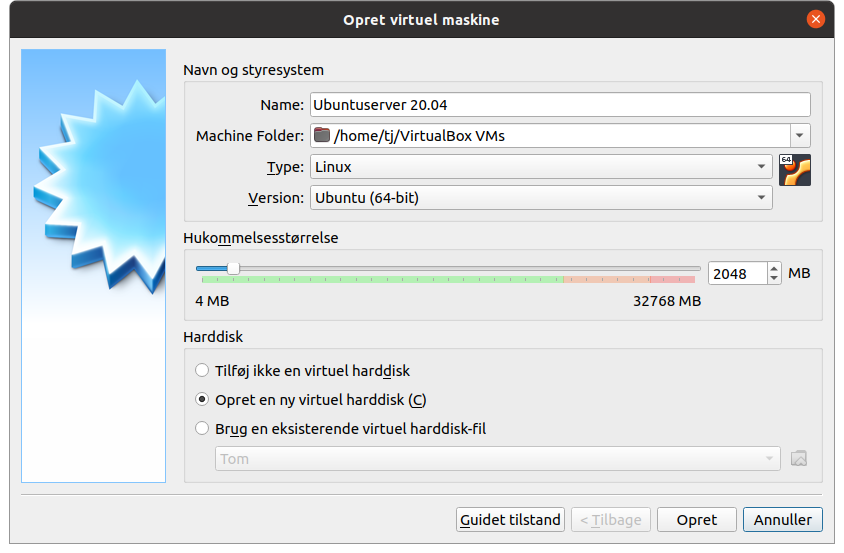Click the '4 MB' minimum label

(212, 301)
